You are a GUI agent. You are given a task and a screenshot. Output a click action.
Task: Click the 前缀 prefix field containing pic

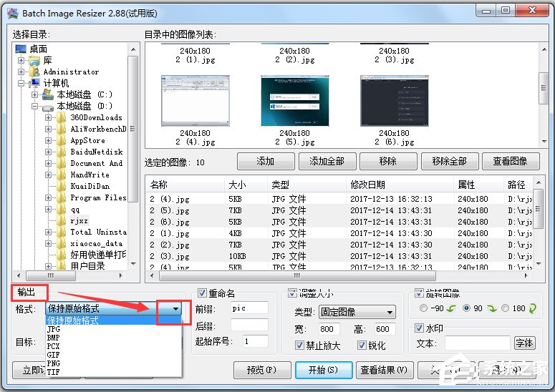249,308
